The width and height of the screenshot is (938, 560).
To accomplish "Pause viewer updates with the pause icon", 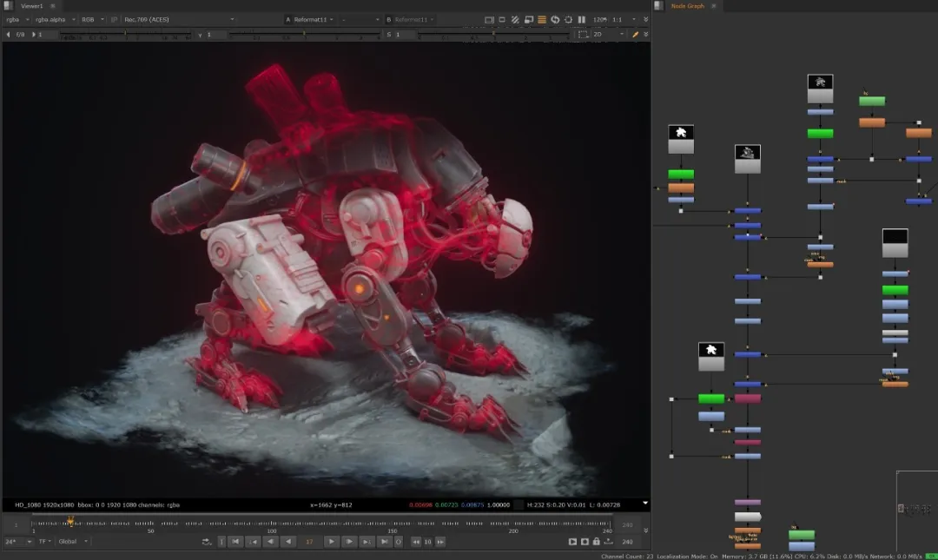I will [x=582, y=19].
